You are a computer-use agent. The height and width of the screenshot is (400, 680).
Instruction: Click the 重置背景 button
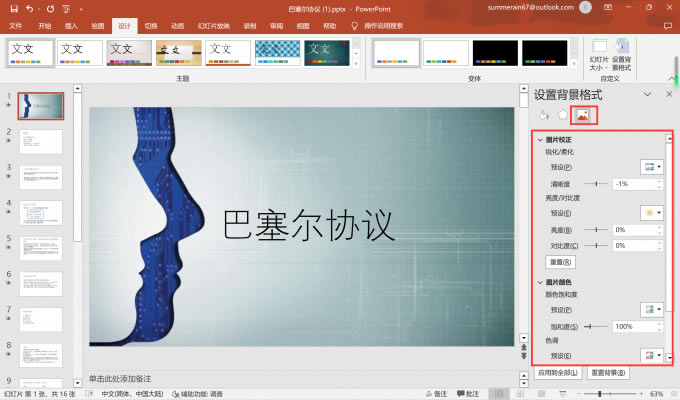[x=608, y=373]
